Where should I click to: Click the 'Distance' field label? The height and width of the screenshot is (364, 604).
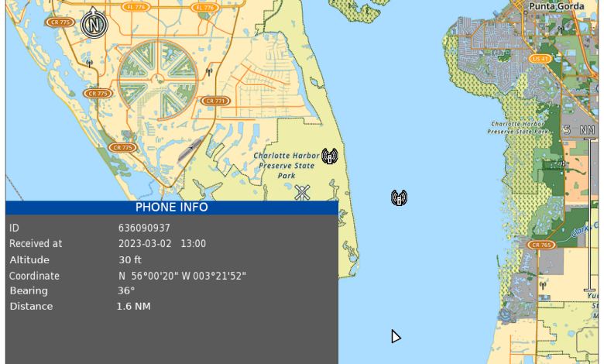click(x=31, y=307)
